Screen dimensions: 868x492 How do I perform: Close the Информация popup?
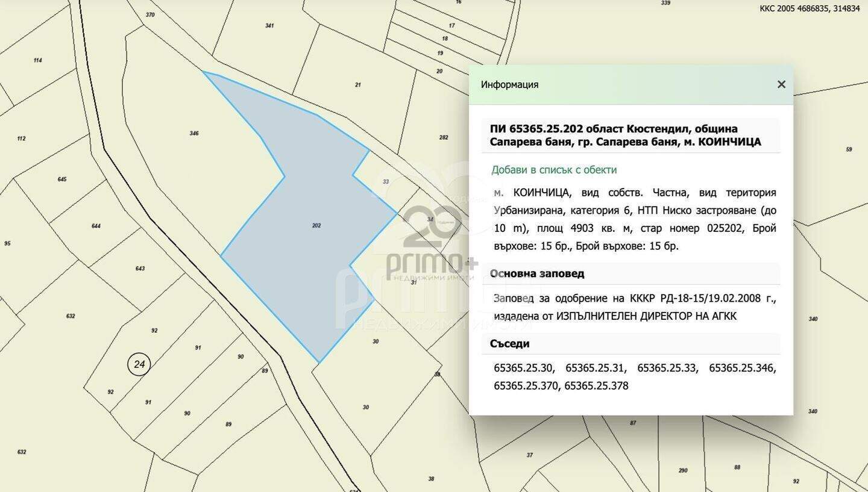coord(781,84)
